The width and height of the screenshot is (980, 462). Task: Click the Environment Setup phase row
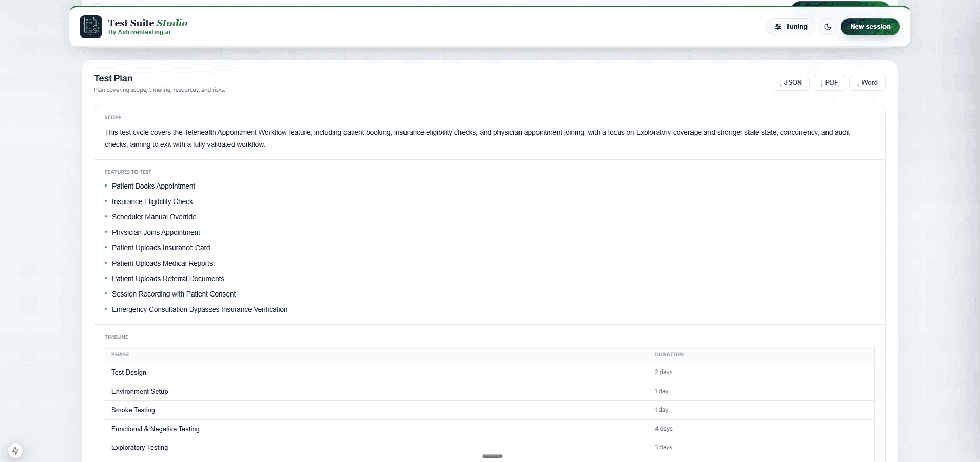tap(489, 391)
